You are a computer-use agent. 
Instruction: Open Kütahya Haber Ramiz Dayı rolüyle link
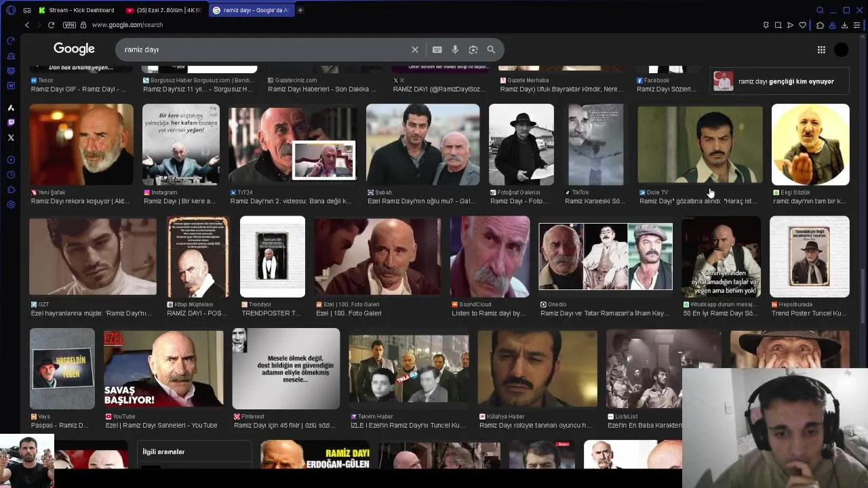point(537,425)
